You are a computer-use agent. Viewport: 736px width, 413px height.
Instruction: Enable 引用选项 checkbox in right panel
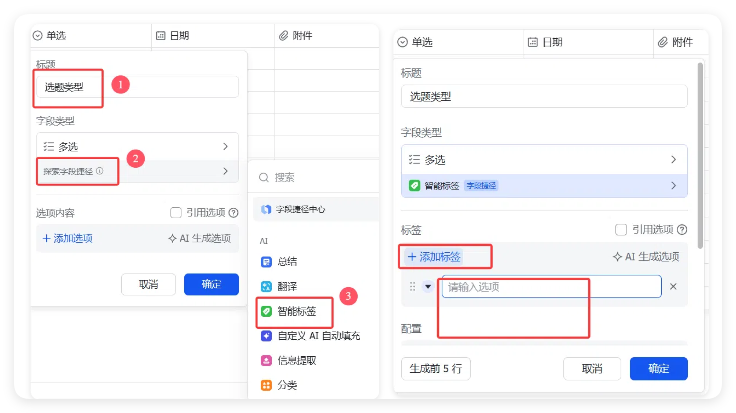click(621, 229)
